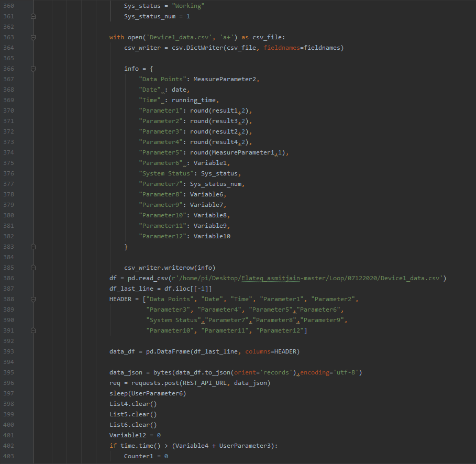Click result2 inside round on line 372

[225, 131]
